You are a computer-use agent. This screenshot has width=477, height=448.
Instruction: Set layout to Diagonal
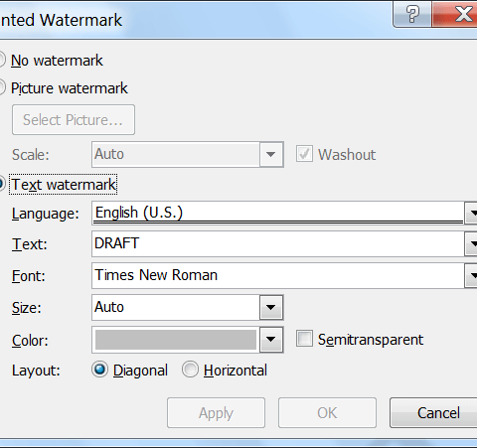pos(99,370)
